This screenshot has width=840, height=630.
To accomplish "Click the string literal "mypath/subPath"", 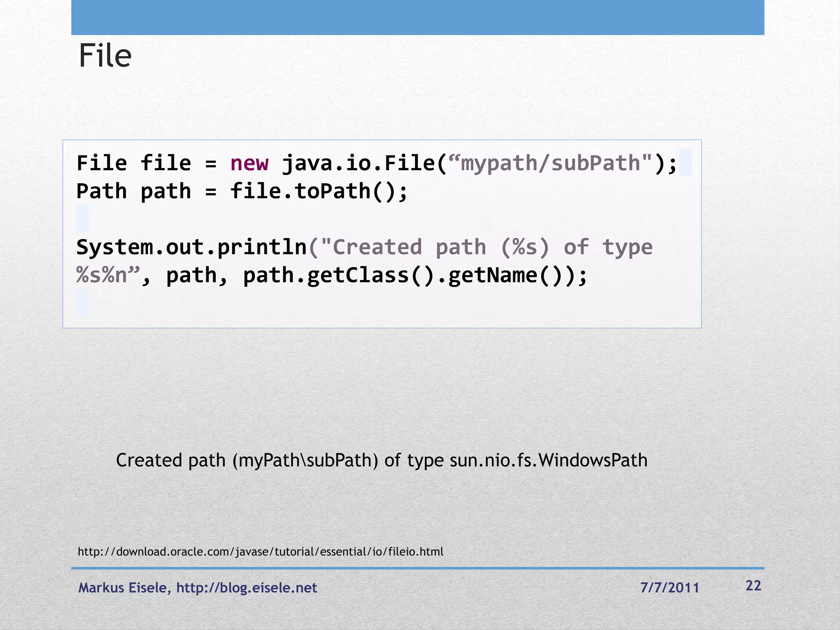I will (550, 163).
